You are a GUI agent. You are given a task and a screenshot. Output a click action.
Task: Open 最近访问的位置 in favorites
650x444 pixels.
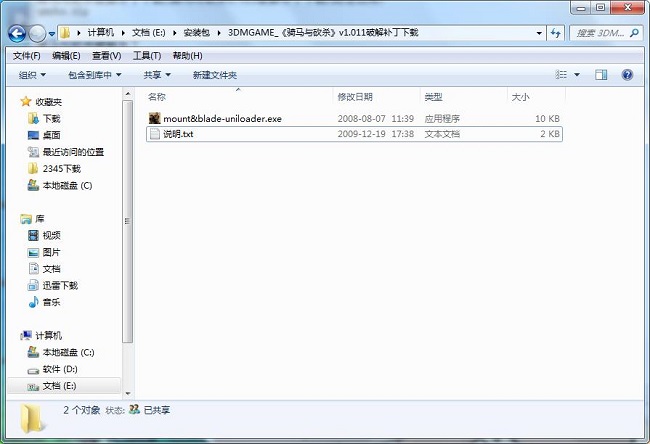pyautogui.click(x=73, y=152)
